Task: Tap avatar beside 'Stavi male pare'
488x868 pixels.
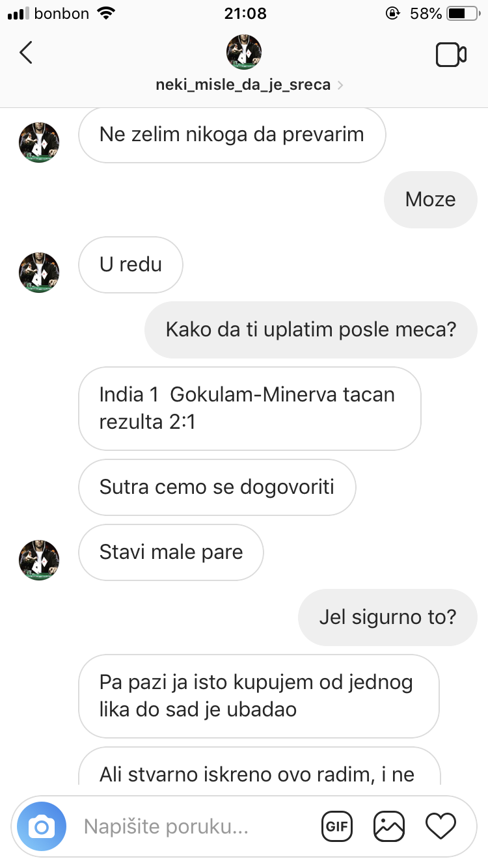Action: point(39,560)
